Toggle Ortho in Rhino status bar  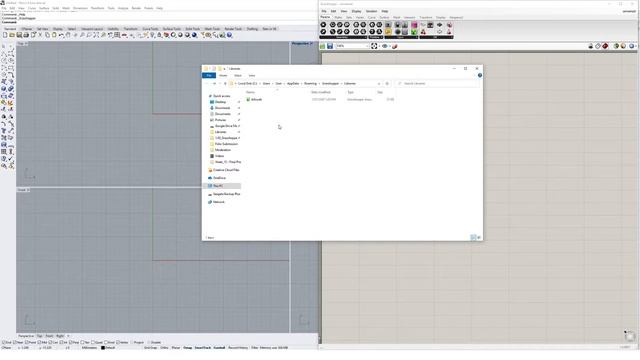pos(164,348)
